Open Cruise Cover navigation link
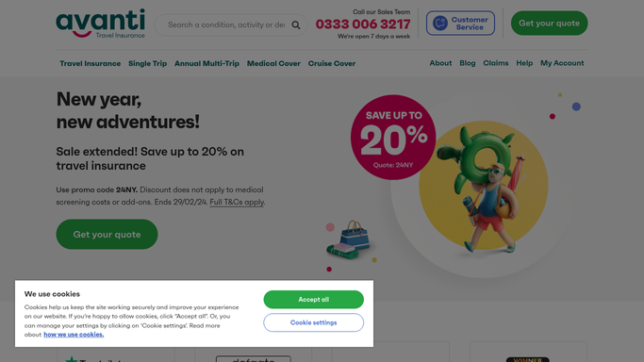Screen dimensions: 644x362 [332, 63]
